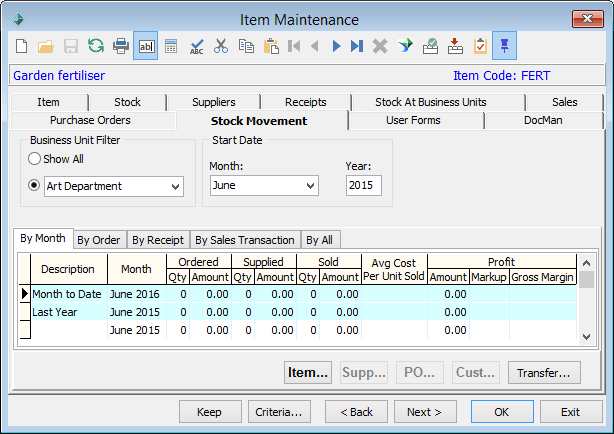Click the grid scrollbar up arrow
This screenshot has height=434, width=614.
[x=586, y=263]
